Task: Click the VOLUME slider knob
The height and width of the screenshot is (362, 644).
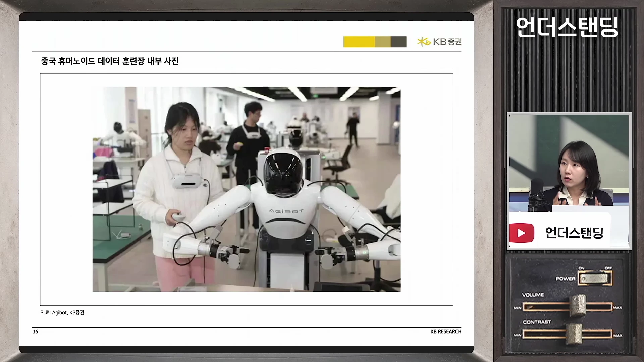Action: [x=577, y=306]
